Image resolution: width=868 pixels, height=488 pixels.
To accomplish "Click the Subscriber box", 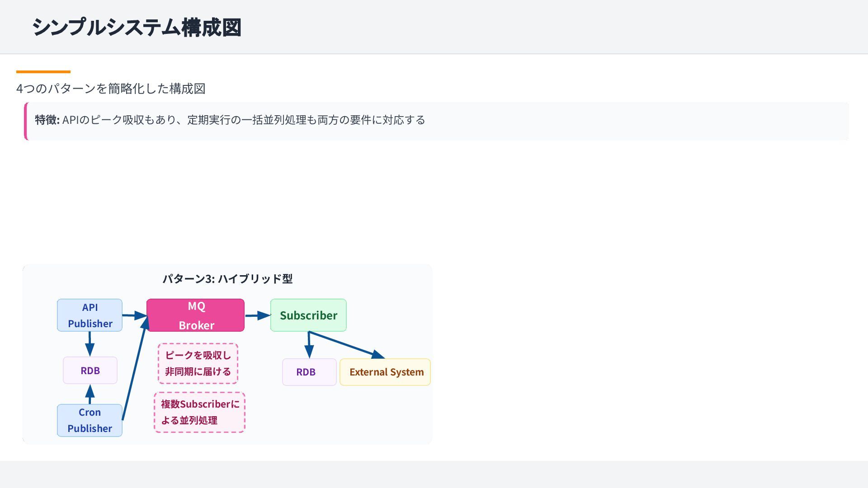I will tap(308, 315).
